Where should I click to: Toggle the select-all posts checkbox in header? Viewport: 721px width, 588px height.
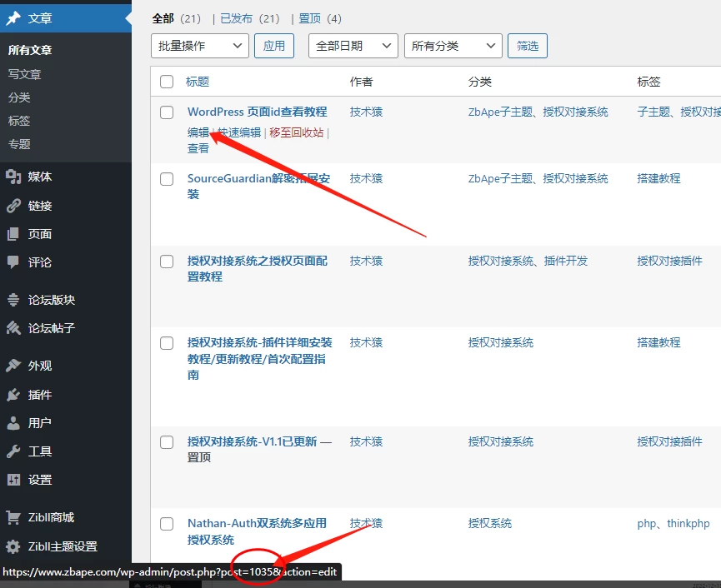click(x=166, y=80)
